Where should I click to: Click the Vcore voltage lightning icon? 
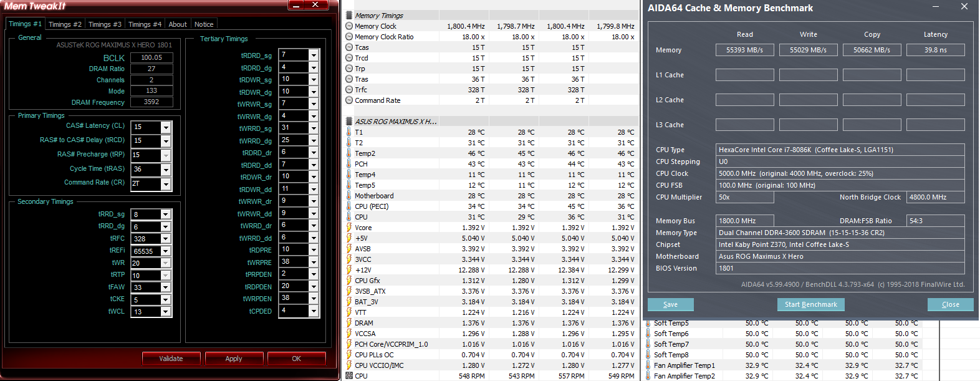349,228
